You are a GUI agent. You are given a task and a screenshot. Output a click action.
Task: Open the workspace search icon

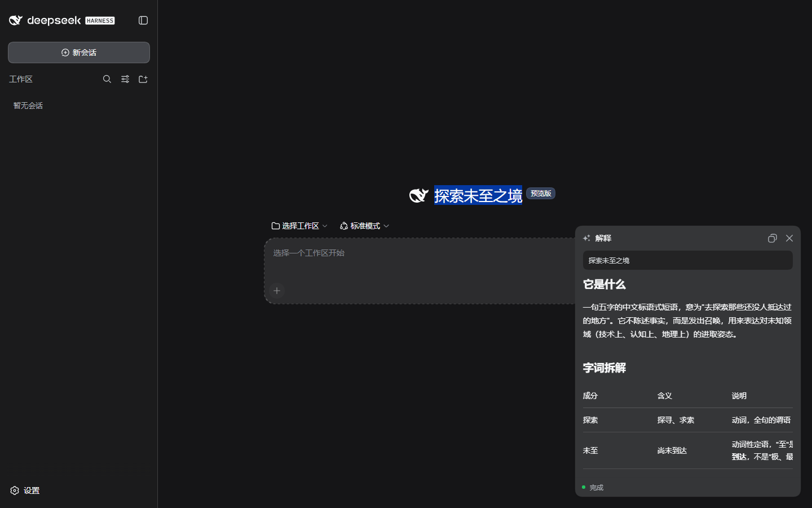point(107,79)
